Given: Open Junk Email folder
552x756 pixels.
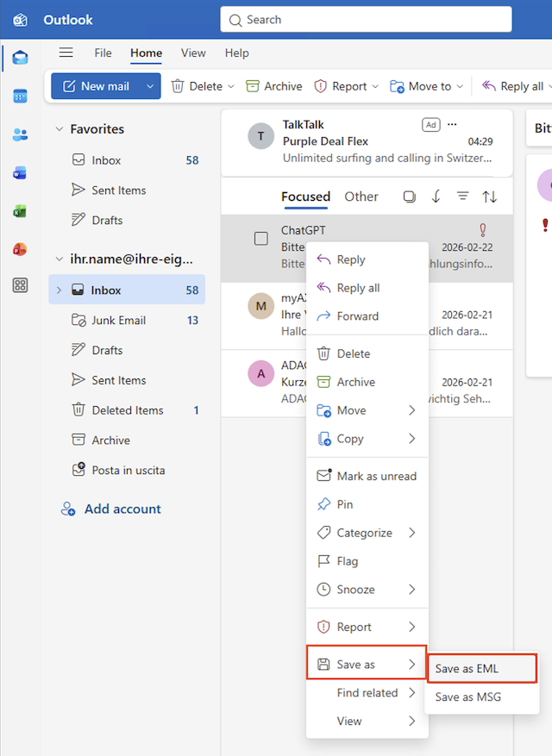Looking at the screenshot, I should point(127,320).
